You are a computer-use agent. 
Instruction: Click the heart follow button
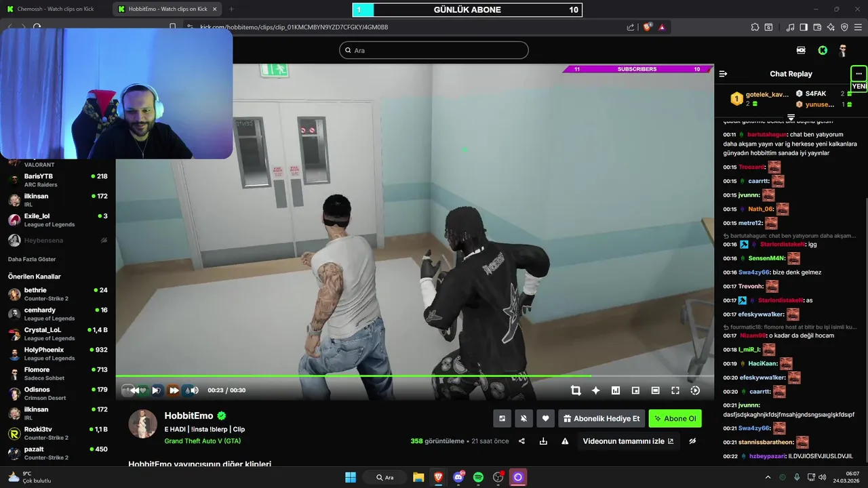(x=545, y=419)
